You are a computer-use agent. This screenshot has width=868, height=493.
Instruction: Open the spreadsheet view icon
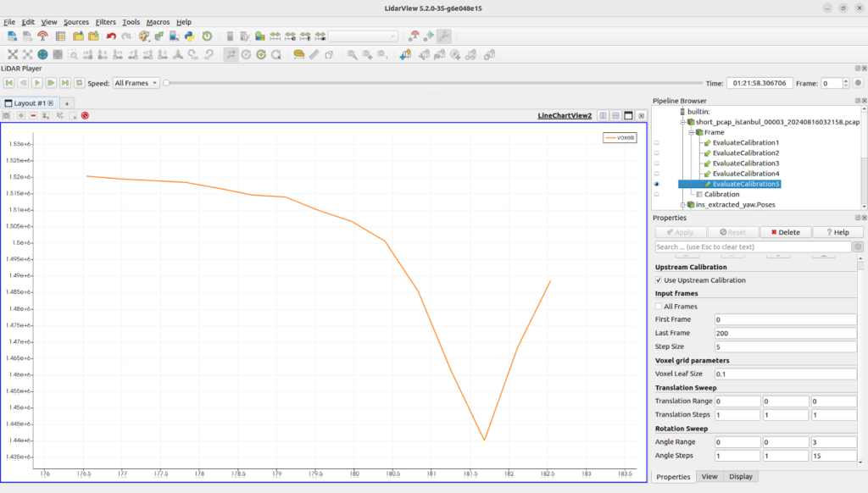(60, 36)
